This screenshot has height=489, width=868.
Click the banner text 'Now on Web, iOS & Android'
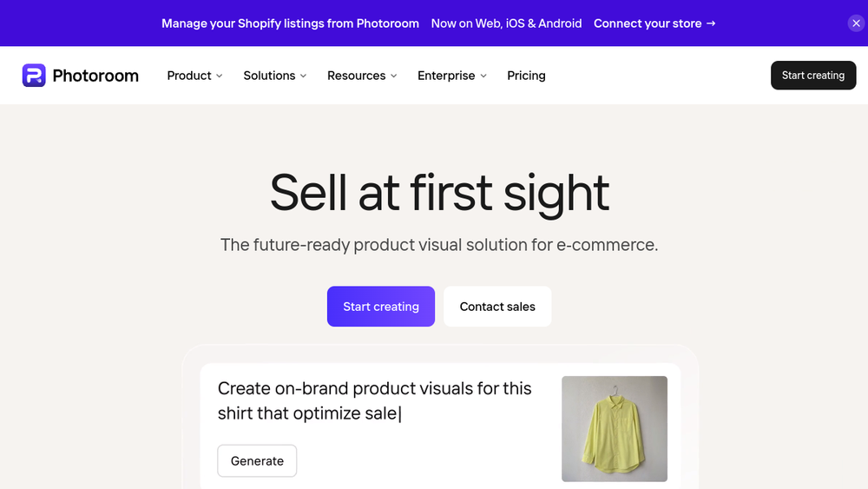click(x=507, y=23)
